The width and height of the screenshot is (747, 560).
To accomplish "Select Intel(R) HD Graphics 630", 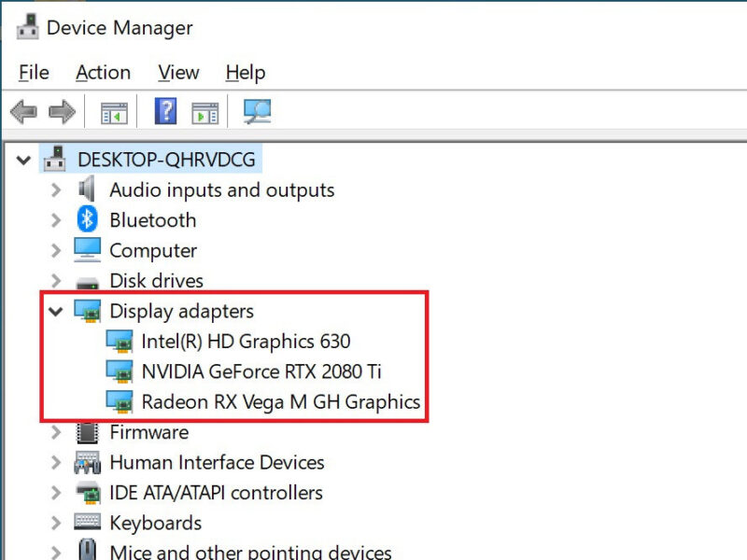I will click(x=246, y=342).
